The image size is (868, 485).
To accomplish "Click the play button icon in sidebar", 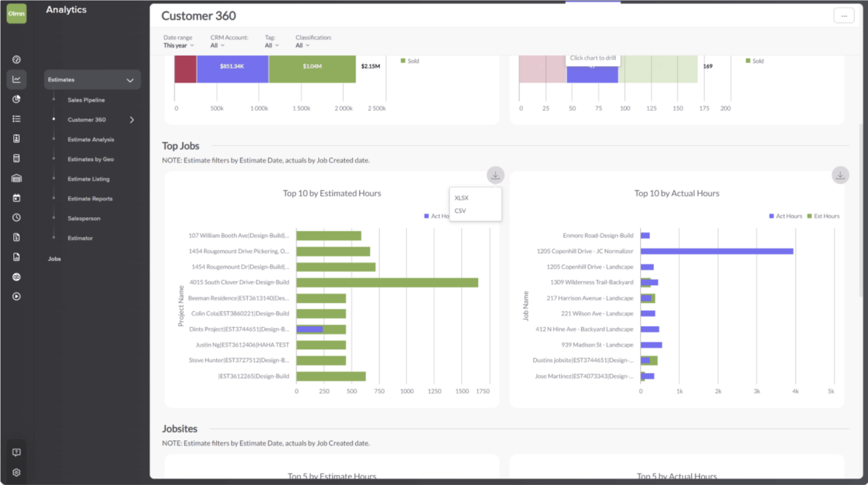I will (x=17, y=296).
